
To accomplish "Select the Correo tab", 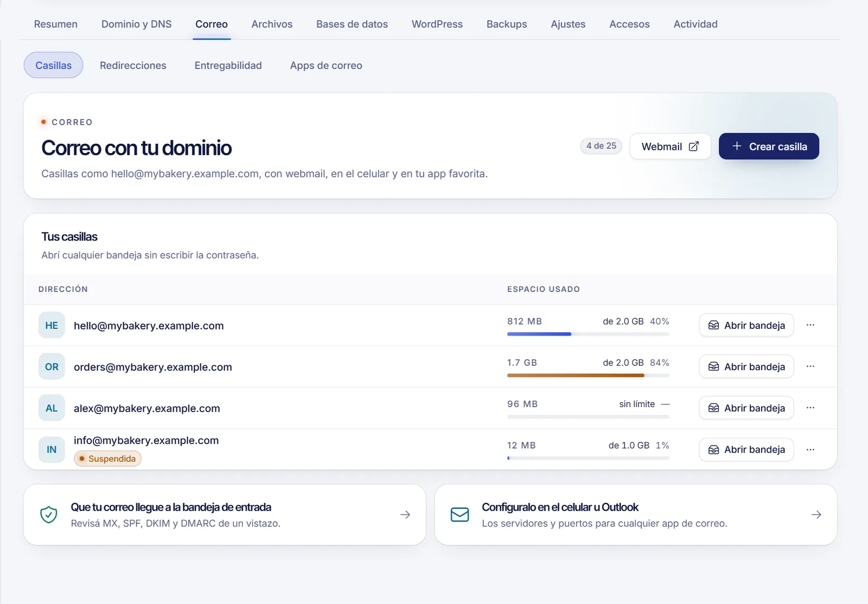I will pos(212,24).
